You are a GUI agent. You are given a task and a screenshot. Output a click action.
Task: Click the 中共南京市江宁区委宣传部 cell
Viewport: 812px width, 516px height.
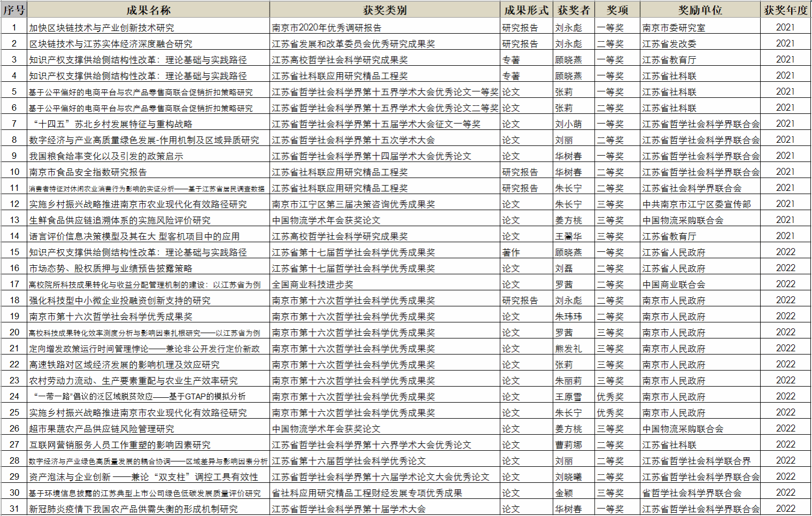point(696,204)
